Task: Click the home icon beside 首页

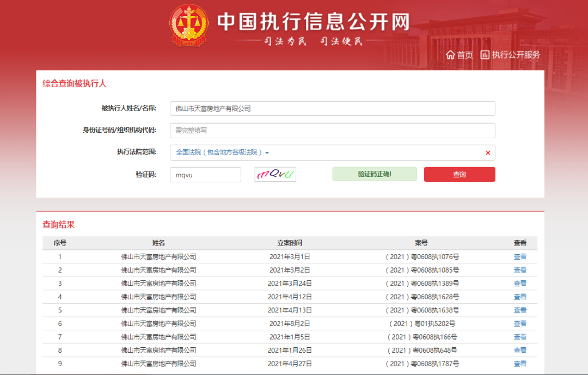Action: [x=450, y=55]
